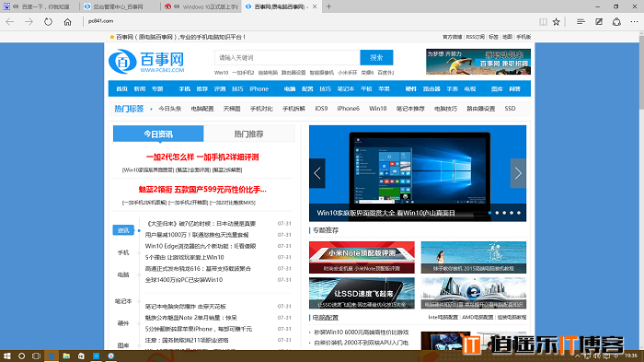Go back with the browser back arrow
644x362 pixels.
tap(10, 22)
